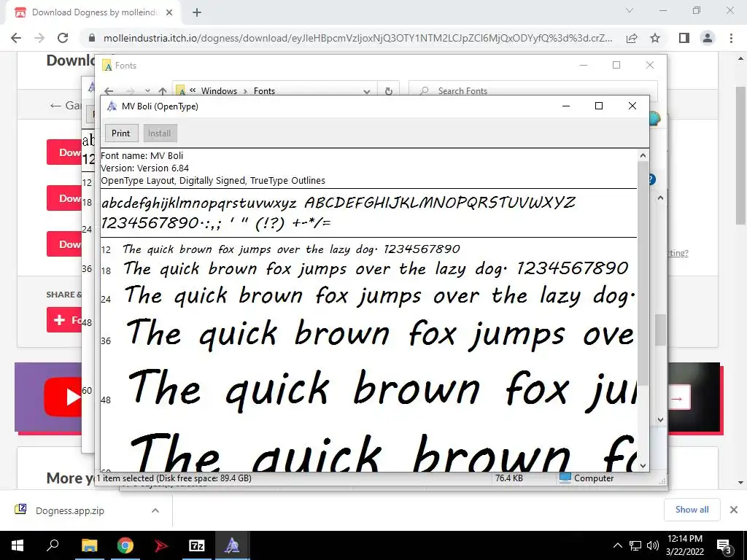The height and width of the screenshot is (560, 747).
Task: Open recent locations dropdown in Fonts window
Action: point(147,91)
